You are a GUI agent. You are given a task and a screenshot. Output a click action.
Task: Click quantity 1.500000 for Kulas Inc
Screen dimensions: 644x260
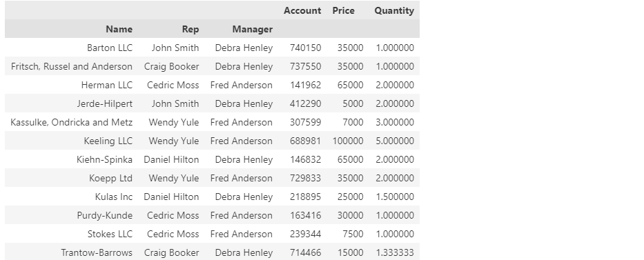[x=395, y=197]
